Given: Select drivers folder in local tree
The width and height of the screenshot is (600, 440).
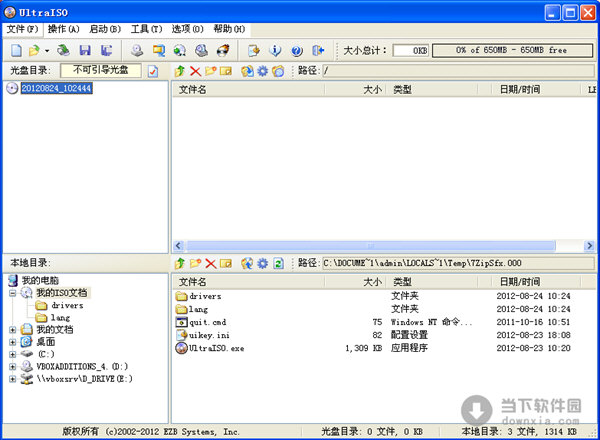Looking at the screenshot, I should coord(67,305).
